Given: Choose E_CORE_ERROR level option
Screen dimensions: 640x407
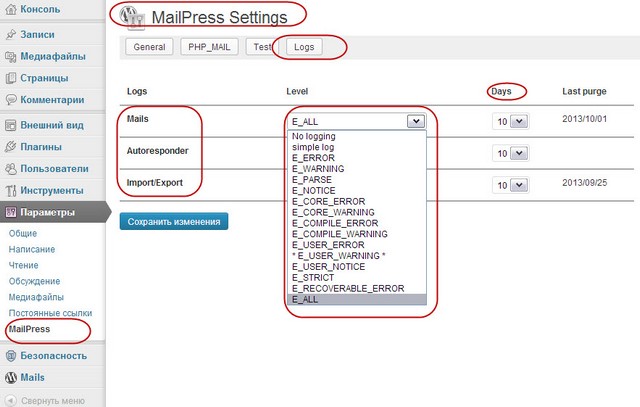Looking at the screenshot, I should coord(357,201).
